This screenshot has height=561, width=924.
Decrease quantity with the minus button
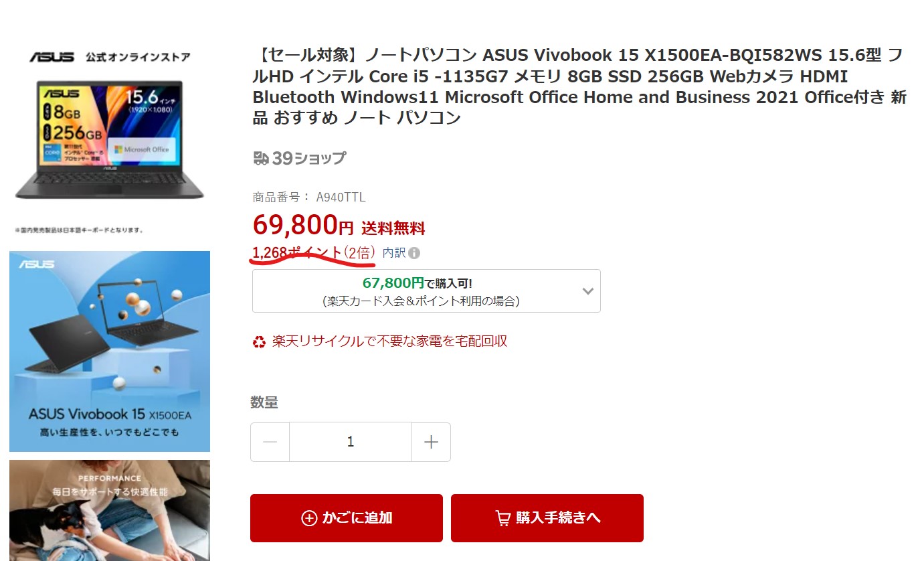270,442
